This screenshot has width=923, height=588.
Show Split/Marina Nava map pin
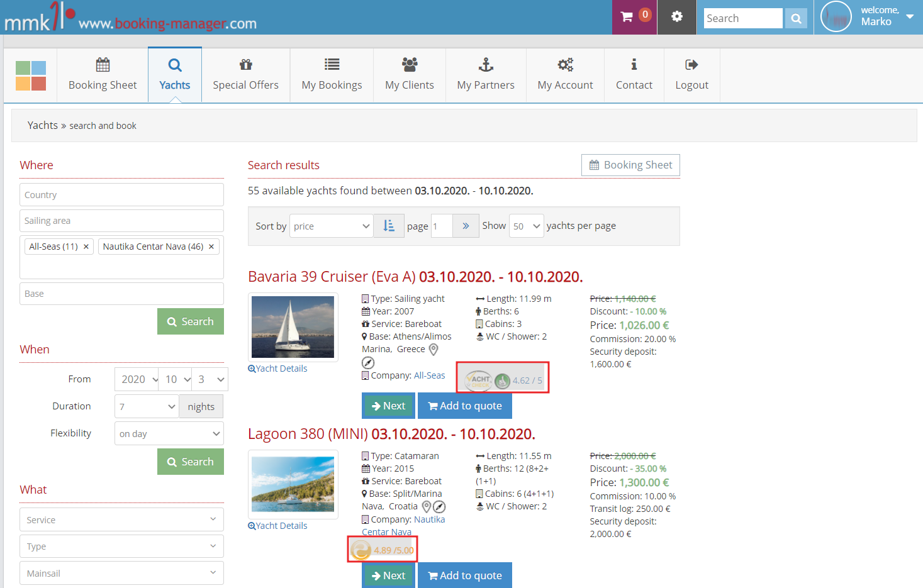coord(426,506)
